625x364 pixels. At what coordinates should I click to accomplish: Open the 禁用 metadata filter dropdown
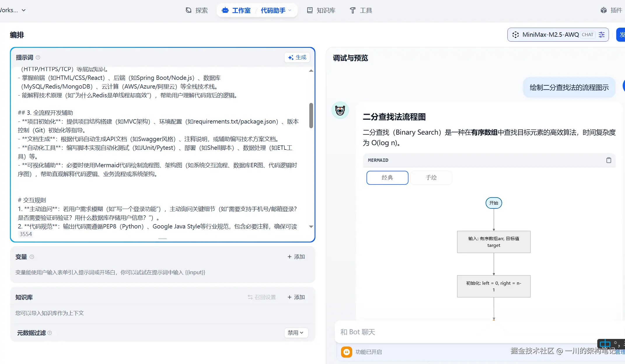(x=296, y=333)
